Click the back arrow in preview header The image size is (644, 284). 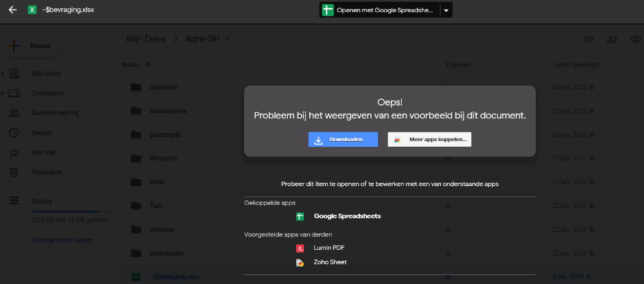pyautogui.click(x=12, y=10)
